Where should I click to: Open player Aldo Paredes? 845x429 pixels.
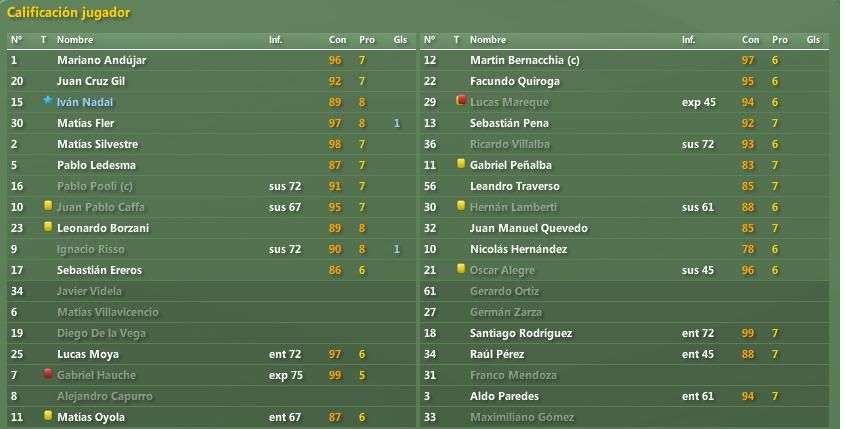click(x=504, y=397)
